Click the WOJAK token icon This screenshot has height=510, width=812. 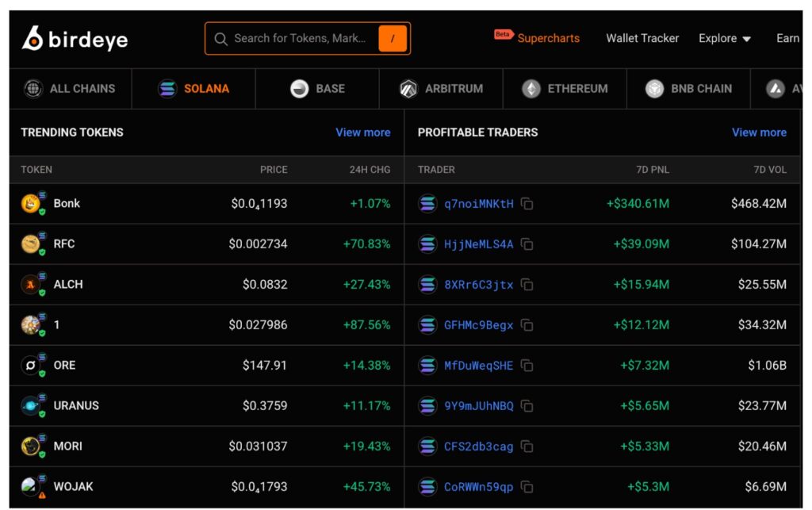click(x=30, y=486)
